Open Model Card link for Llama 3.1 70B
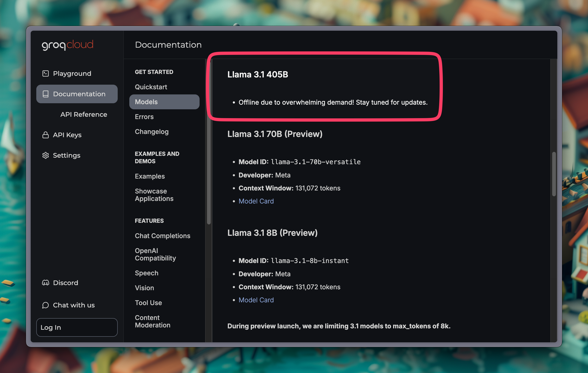Screen dimensions: 588x373 click(256, 201)
